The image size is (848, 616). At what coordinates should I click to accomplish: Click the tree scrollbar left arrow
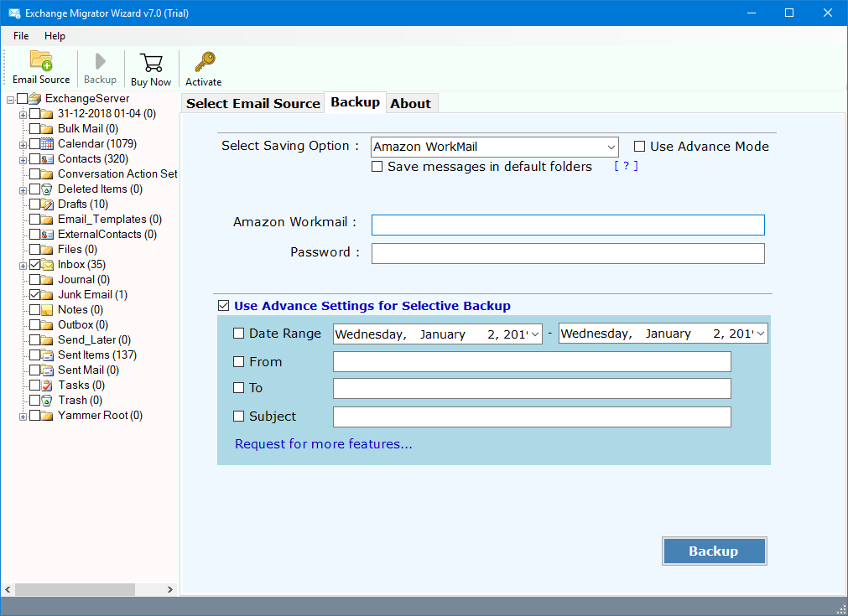click(8, 589)
